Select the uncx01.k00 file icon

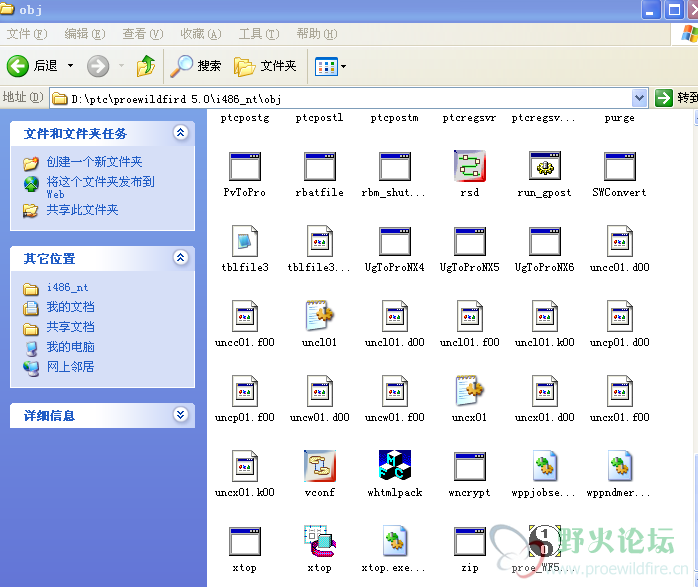click(x=245, y=466)
